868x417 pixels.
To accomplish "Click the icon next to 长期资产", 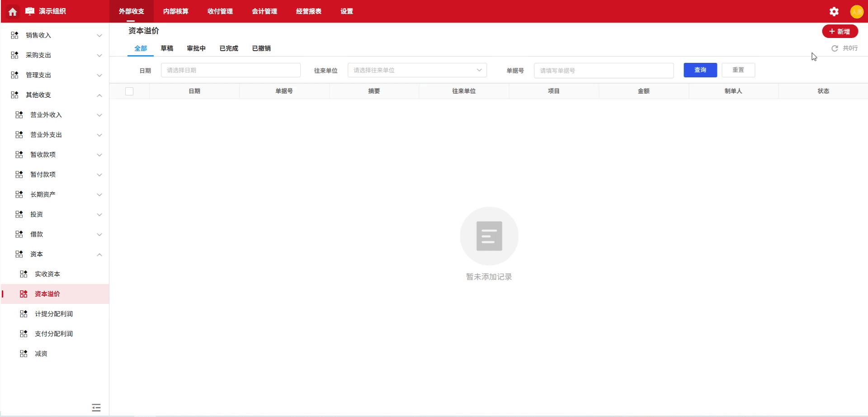I will click(x=19, y=194).
